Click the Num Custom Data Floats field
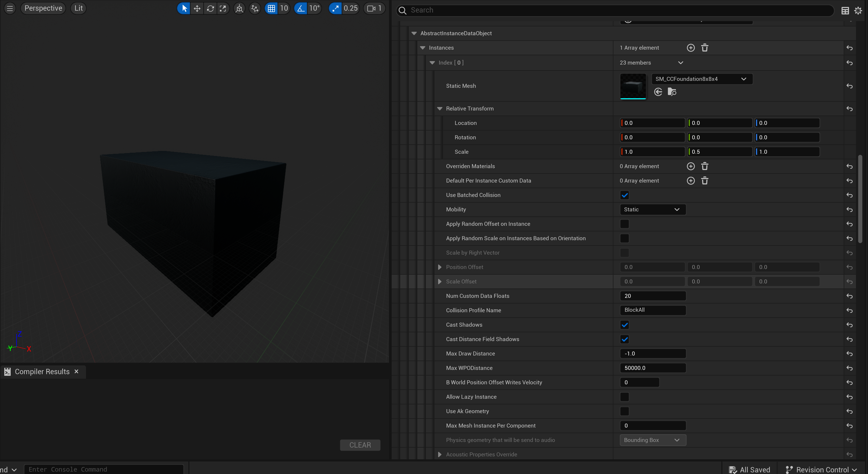Viewport: 868px width, 474px height. click(x=652, y=296)
